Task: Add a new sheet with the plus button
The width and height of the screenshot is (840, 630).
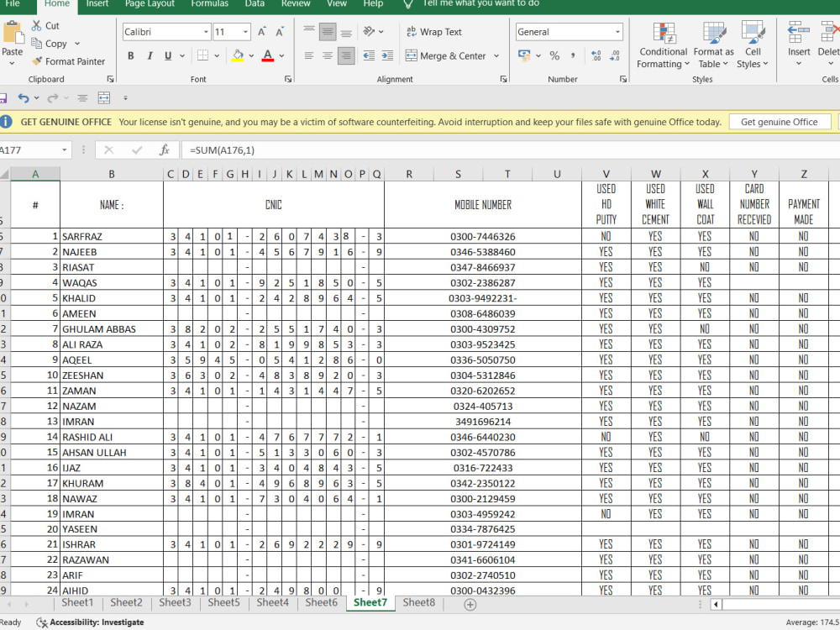Action: pos(470,604)
